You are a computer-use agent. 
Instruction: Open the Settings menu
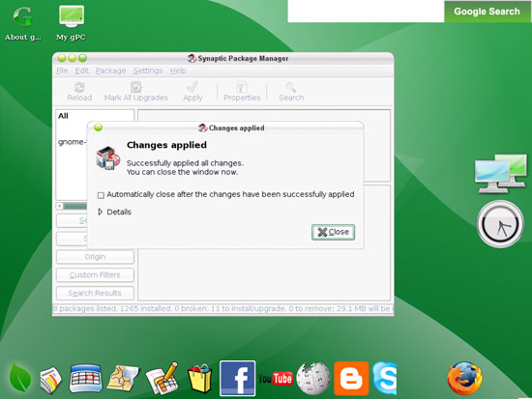(148, 71)
